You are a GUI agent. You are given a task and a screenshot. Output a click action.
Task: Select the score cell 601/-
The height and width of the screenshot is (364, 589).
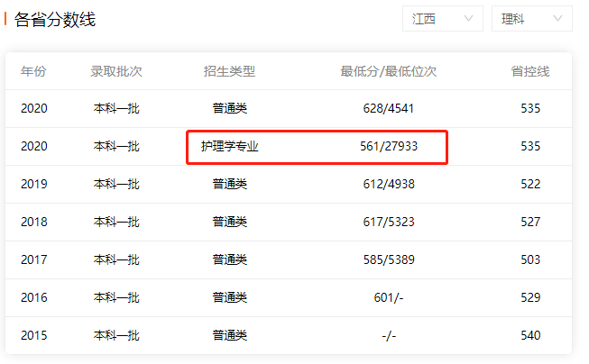(389, 297)
